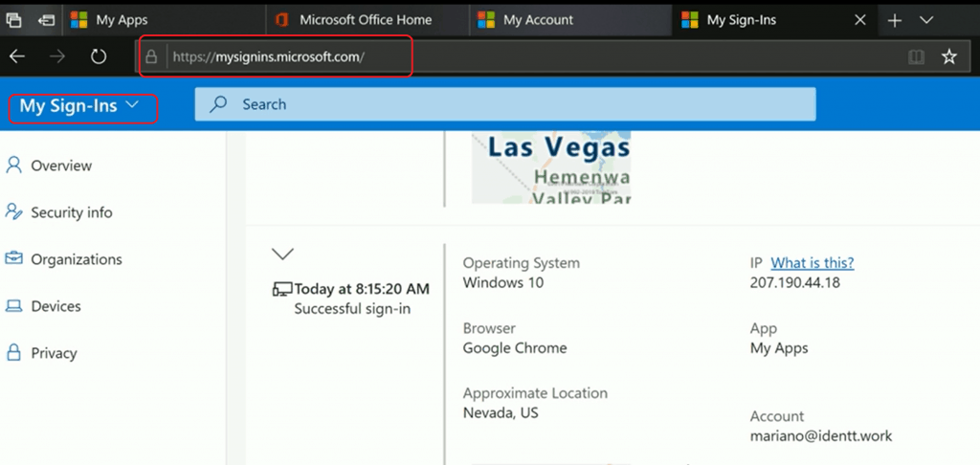Click the 'Windows 10' operating system value
Viewport: 980px width, 465px height.
pyautogui.click(x=503, y=282)
